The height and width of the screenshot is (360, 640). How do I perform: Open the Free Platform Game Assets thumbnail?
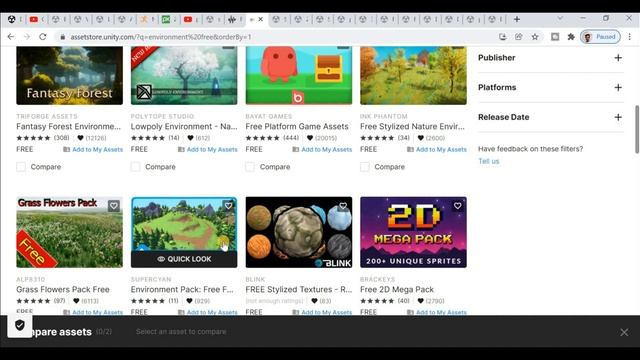click(x=299, y=76)
